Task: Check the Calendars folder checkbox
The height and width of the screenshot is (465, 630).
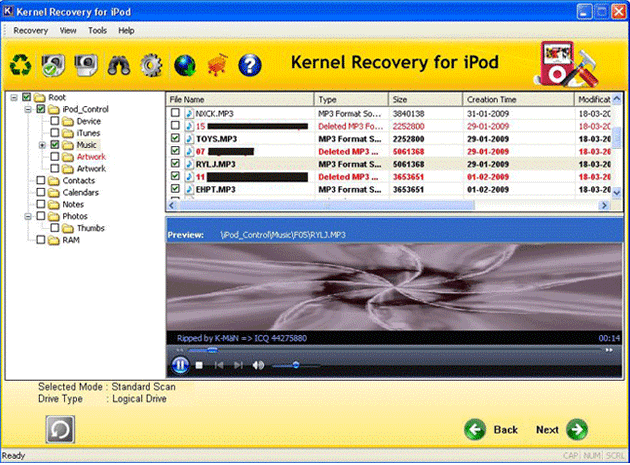Action: click(41, 192)
